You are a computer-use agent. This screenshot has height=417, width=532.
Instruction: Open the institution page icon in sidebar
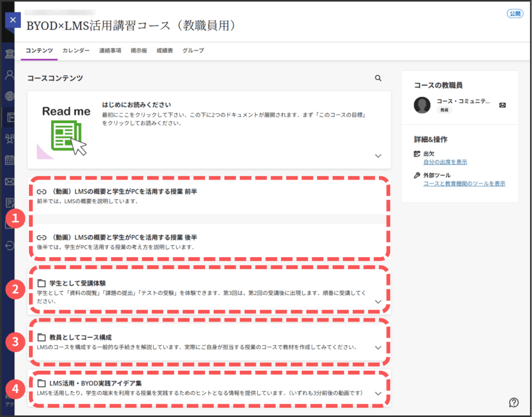[x=9, y=55]
